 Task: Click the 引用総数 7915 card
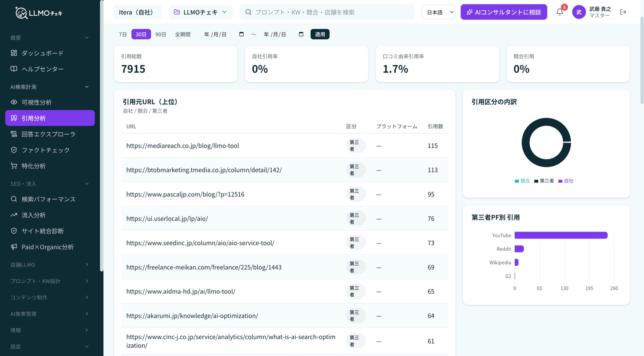point(176,64)
